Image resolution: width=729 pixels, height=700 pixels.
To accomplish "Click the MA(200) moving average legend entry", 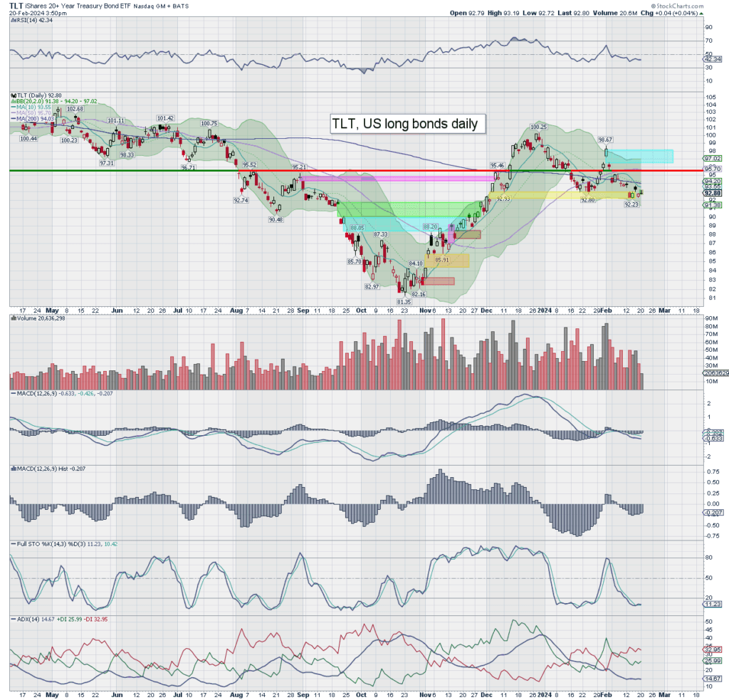I will tap(33, 119).
